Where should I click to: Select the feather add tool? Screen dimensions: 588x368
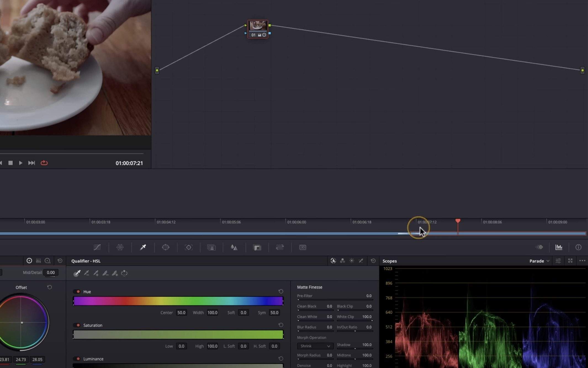point(115,273)
